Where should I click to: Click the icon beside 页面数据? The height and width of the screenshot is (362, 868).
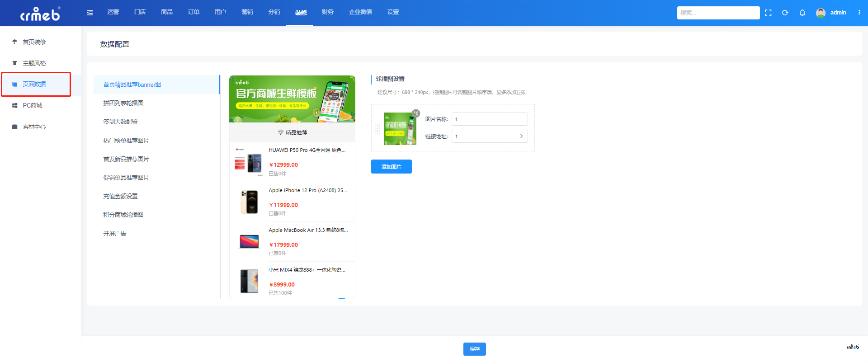(x=14, y=84)
